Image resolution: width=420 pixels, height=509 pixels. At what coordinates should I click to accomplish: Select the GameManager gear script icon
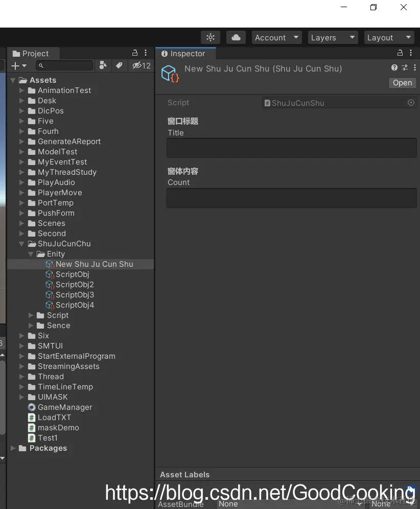32,407
